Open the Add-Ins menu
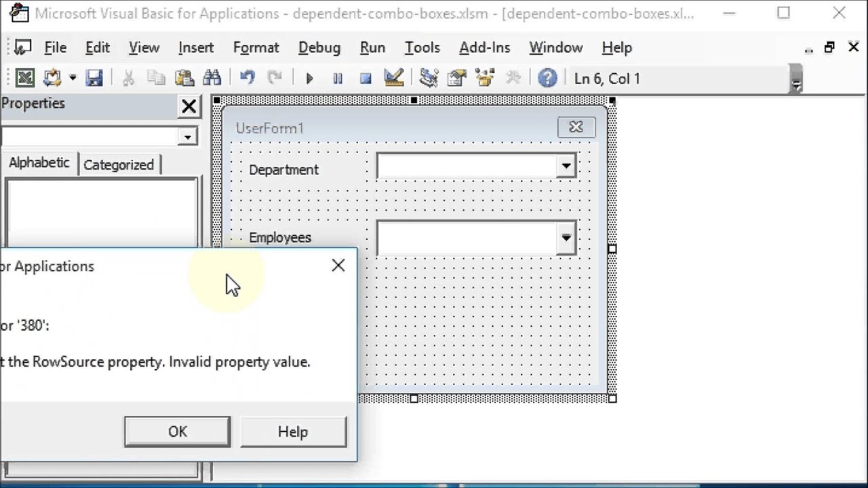868x488 pixels. [485, 47]
